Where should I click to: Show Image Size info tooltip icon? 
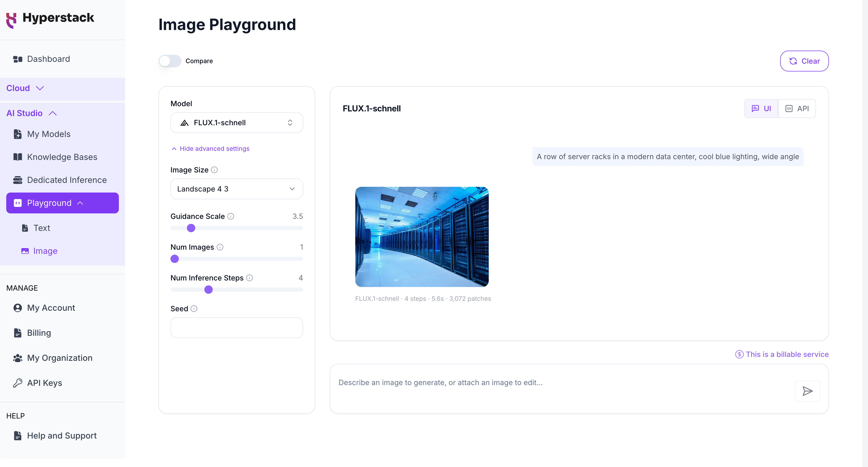214,170
